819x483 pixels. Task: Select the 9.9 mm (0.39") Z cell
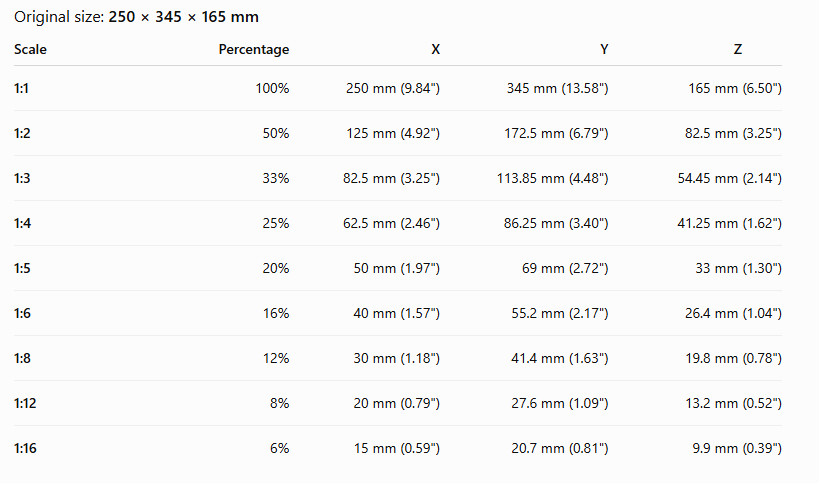click(737, 448)
